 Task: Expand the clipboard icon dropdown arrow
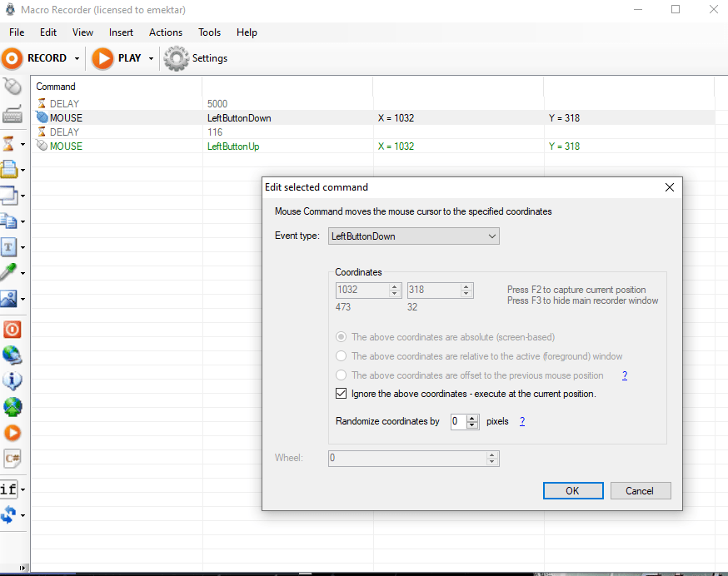[x=22, y=171]
